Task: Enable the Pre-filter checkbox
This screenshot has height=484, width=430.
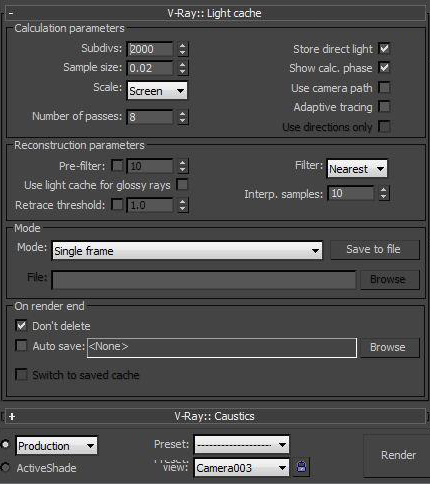Action: (117, 166)
